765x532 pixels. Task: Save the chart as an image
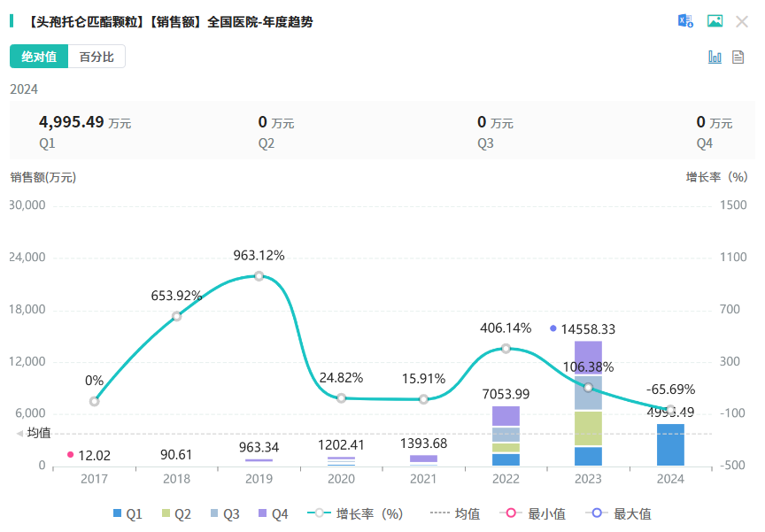tap(715, 21)
